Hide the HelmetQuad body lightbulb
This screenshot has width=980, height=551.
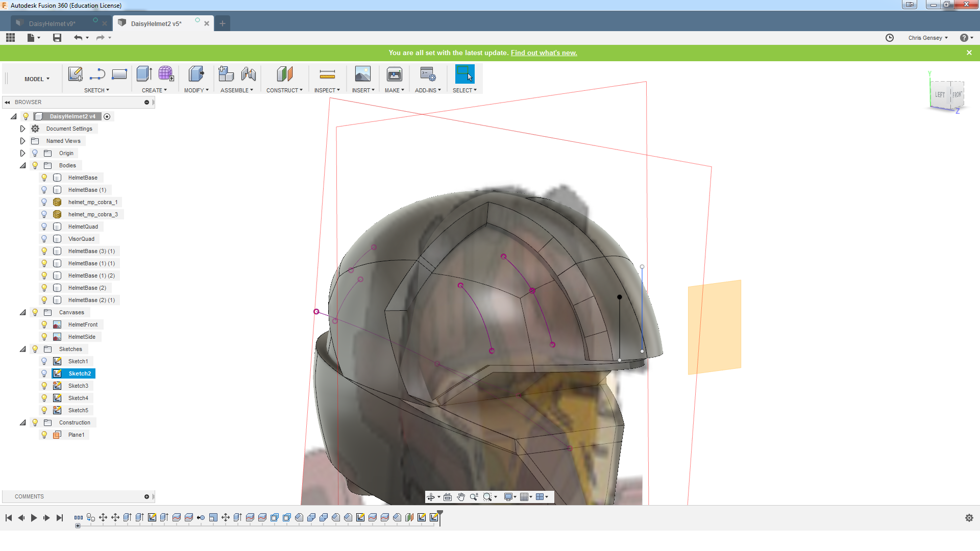click(44, 227)
